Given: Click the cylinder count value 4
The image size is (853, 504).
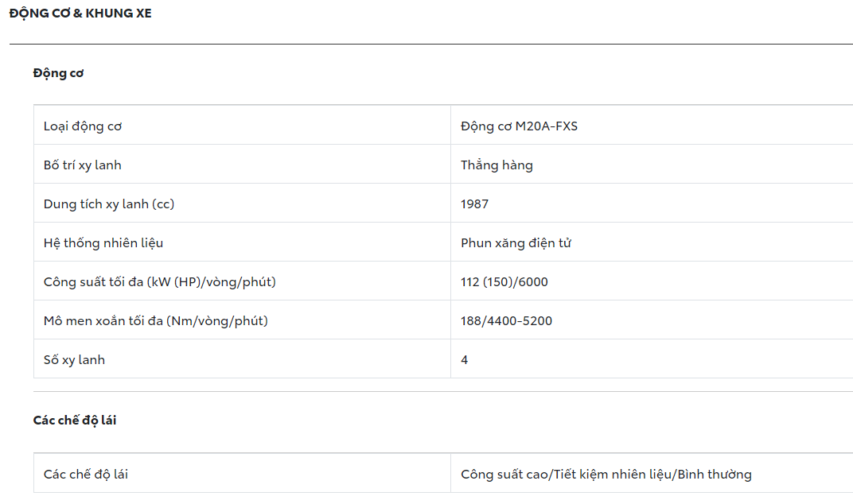Looking at the screenshot, I should (465, 359).
